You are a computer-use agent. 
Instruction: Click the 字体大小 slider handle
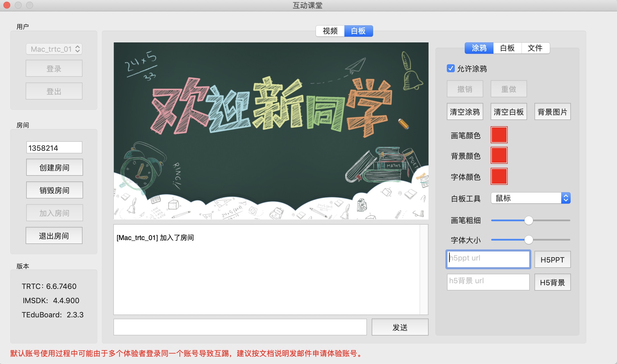(528, 240)
